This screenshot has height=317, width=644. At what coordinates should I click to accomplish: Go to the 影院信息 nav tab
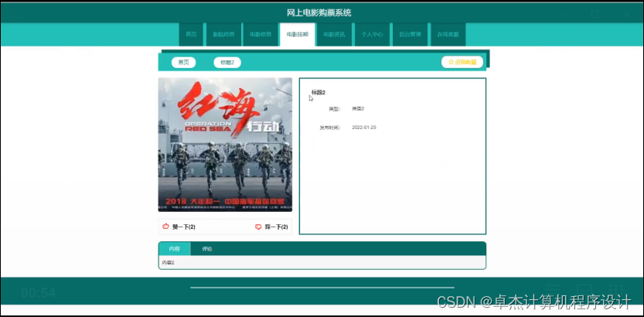225,35
